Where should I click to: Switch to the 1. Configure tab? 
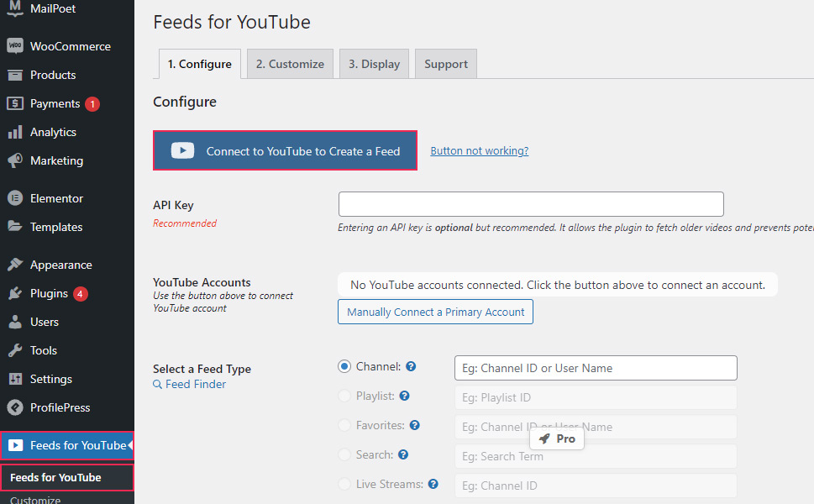[x=200, y=64]
